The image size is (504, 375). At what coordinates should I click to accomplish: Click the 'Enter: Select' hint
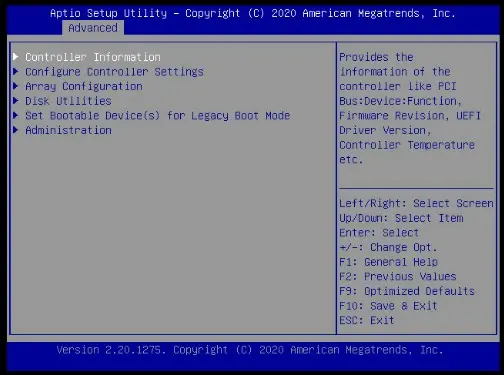click(x=379, y=233)
